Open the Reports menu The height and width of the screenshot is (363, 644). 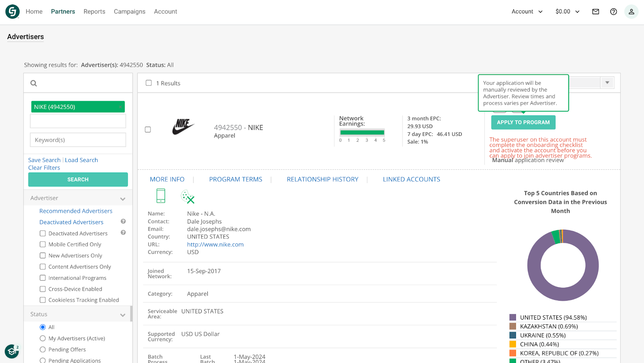95,12
